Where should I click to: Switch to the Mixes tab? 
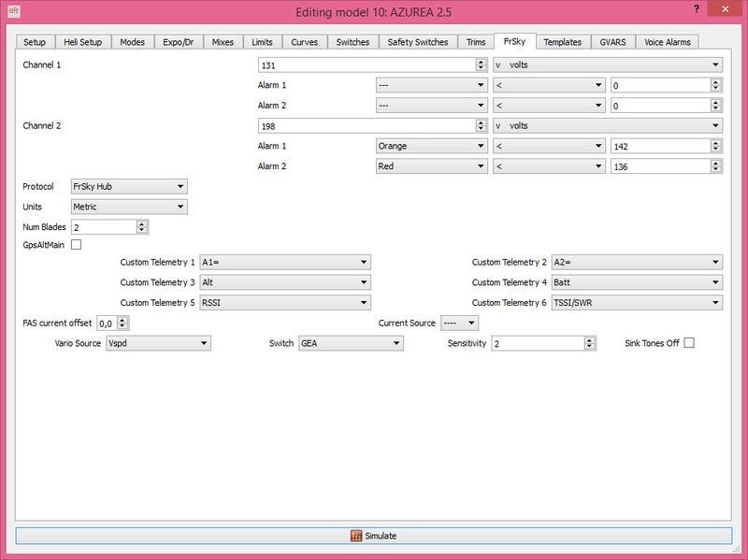pos(223,42)
